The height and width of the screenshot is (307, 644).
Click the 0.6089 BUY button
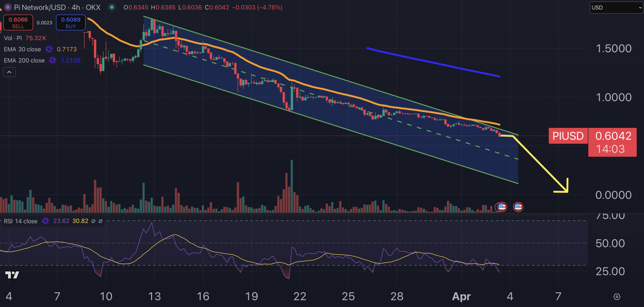(71, 22)
